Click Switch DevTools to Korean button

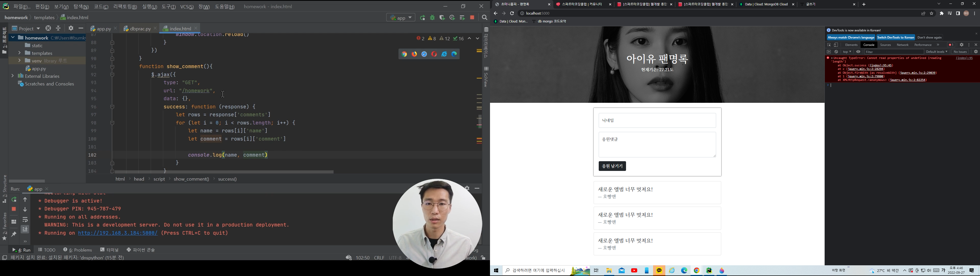896,38
